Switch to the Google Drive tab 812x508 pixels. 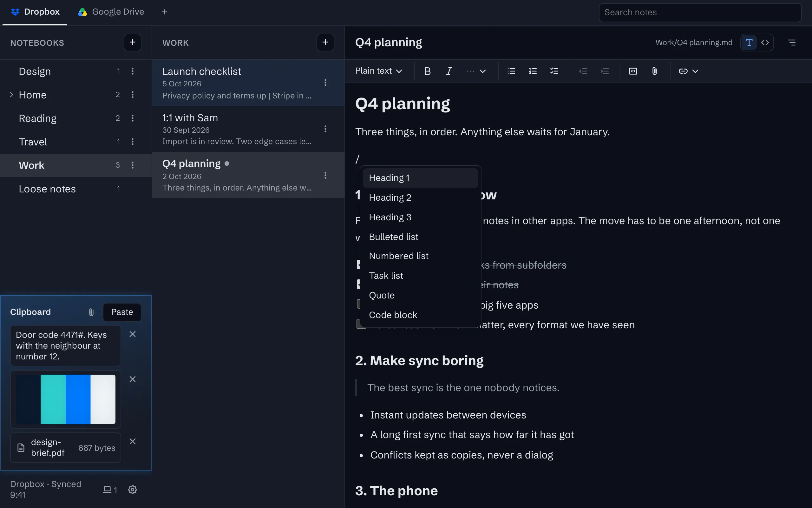[111, 12]
